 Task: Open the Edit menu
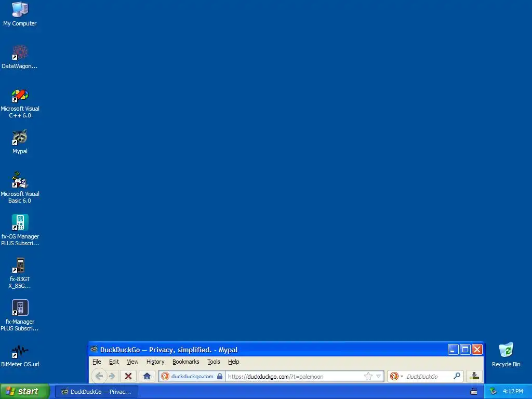pos(114,362)
